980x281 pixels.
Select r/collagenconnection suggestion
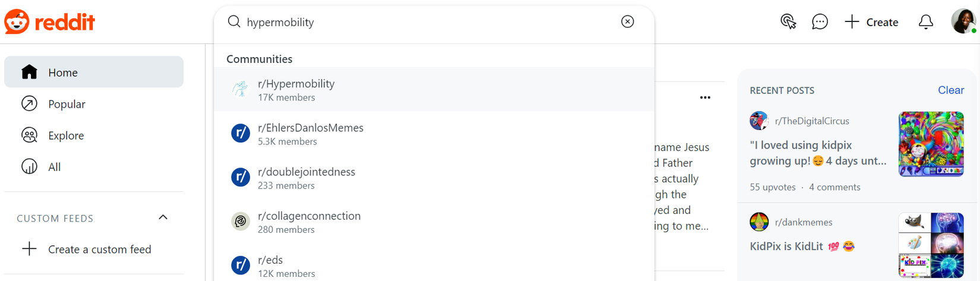pos(434,221)
